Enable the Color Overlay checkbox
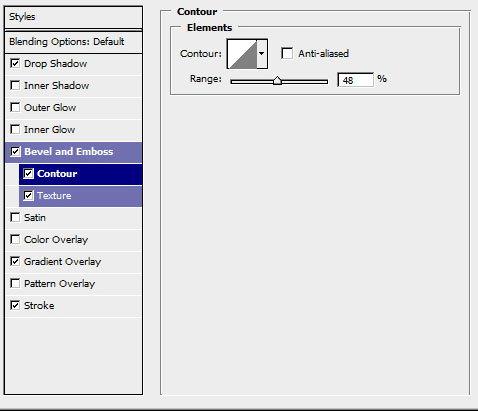The image size is (478, 411). [15, 239]
